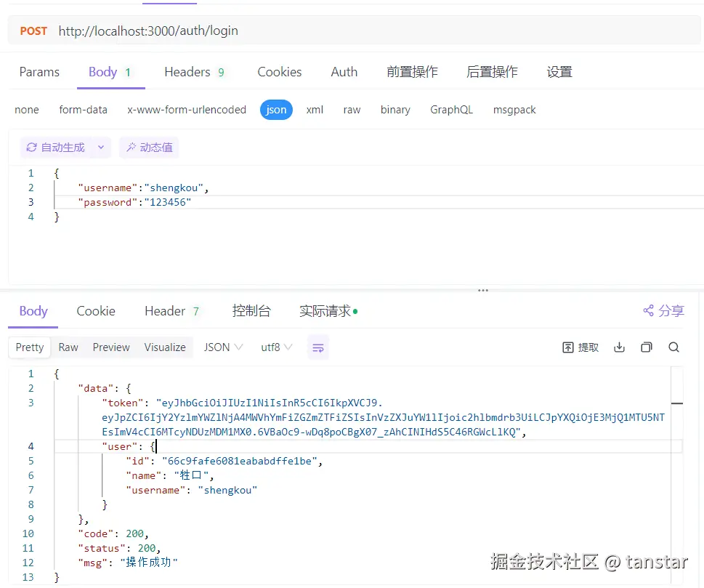Click the "password":"123456" line in request body

click(x=134, y=202)
